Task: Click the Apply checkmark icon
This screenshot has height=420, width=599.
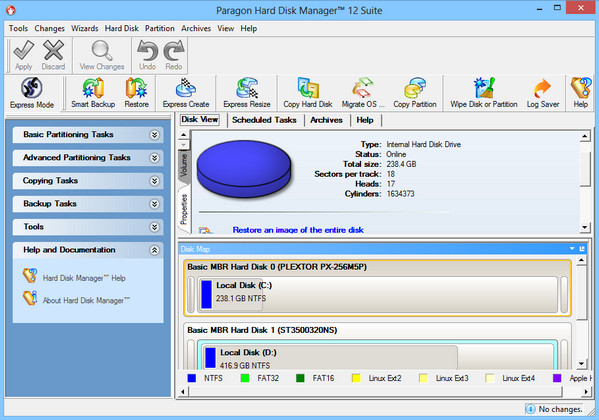Action: pyautogui.click(x=23, y=51)
